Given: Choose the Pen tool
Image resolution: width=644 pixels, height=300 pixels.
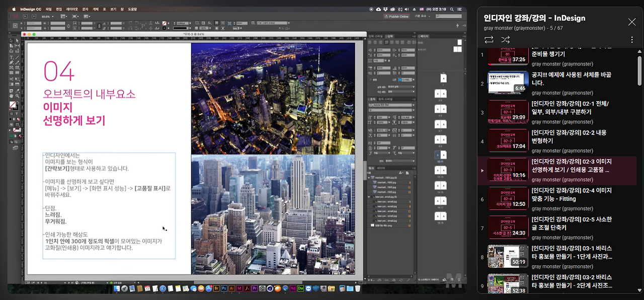Looking at the screenshot, I should (x=11, y=62).
